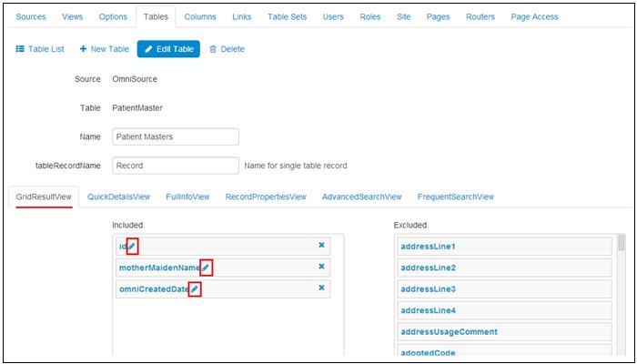Focus the tableRecordName text box
Viewport: 637px width, 364px height.
point(175,167)
